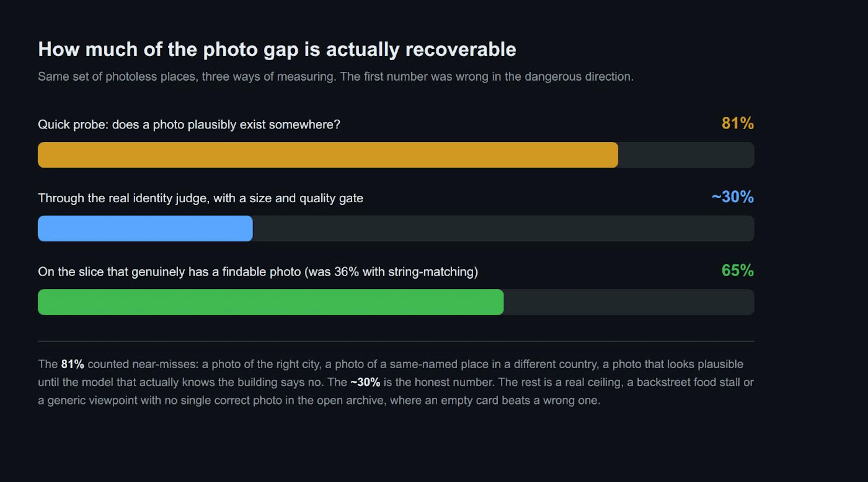Click the chart title about photo gap

(x=277, y=50)
